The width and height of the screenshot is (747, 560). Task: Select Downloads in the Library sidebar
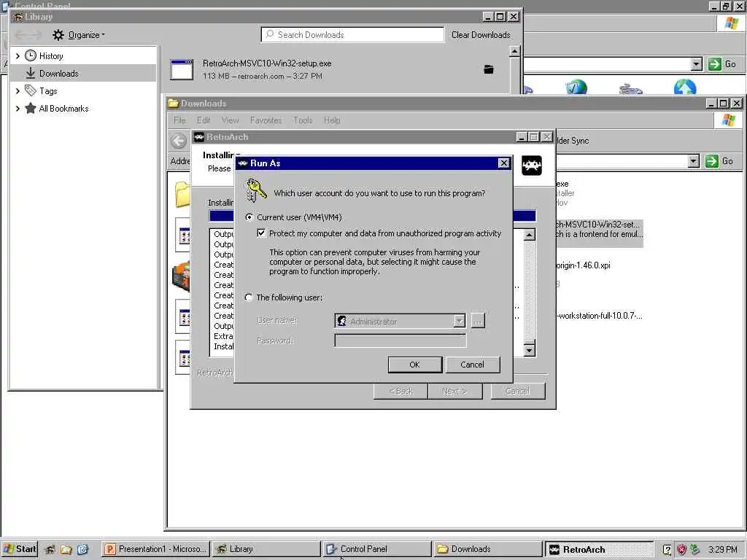[x=58, y=74]
